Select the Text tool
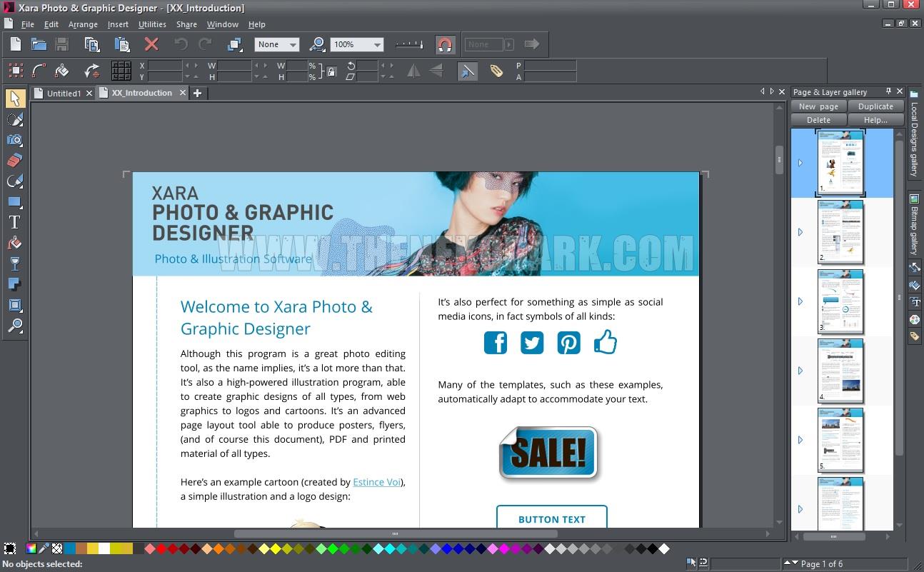The width and height of the screenshot is (924, 572). [15, 222]
